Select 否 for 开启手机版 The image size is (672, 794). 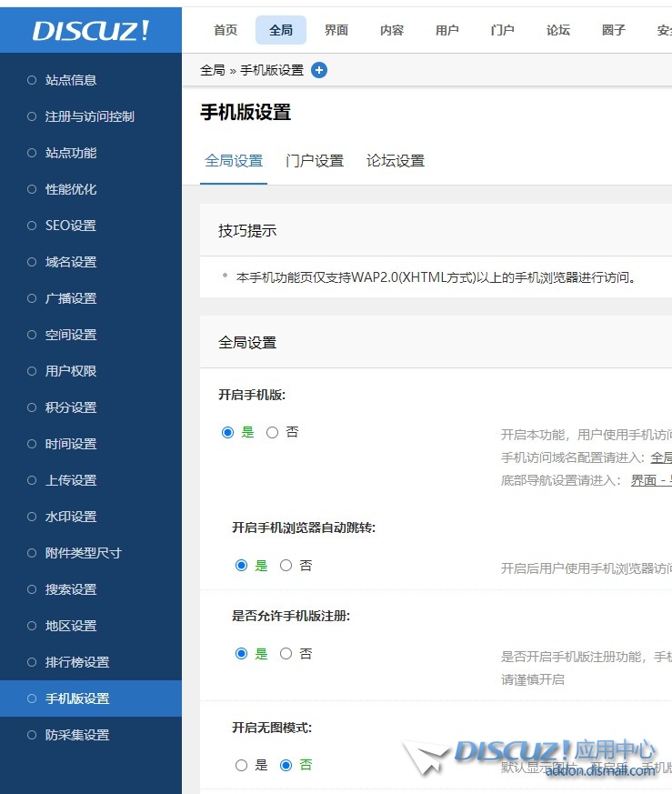273,433
